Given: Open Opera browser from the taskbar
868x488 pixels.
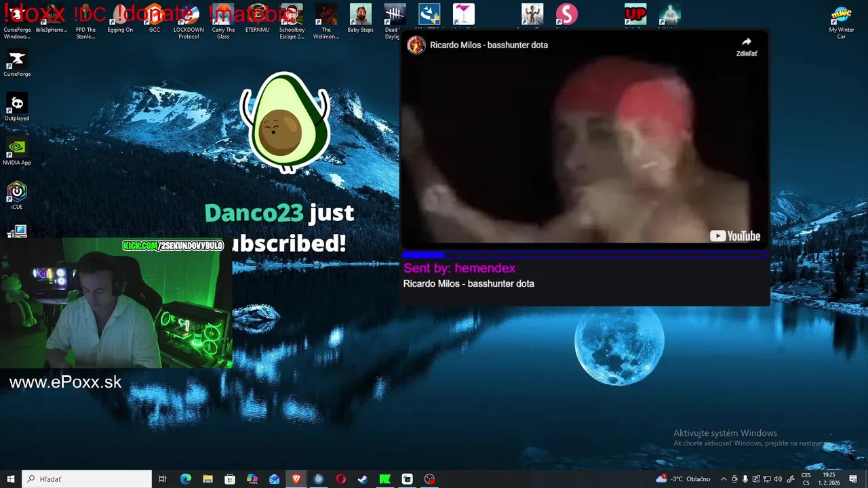Looking at the screenshot, I should pos(340,479).
